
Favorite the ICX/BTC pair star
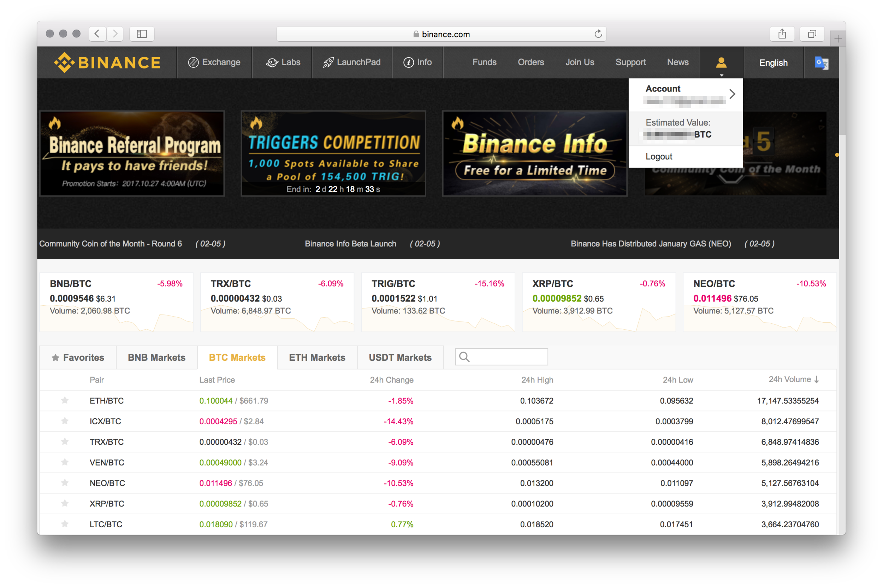(65, 421)
